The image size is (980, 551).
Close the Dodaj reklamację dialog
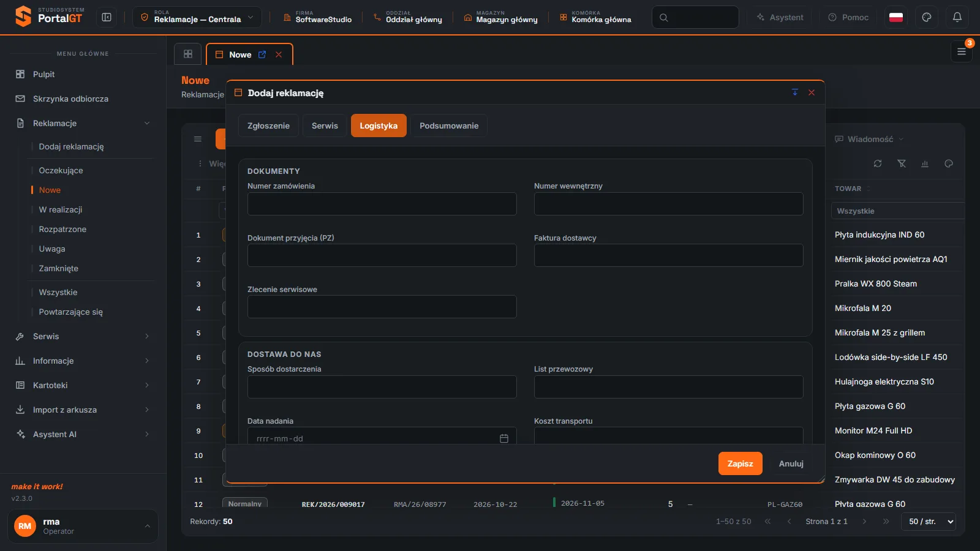coord(812,92)
